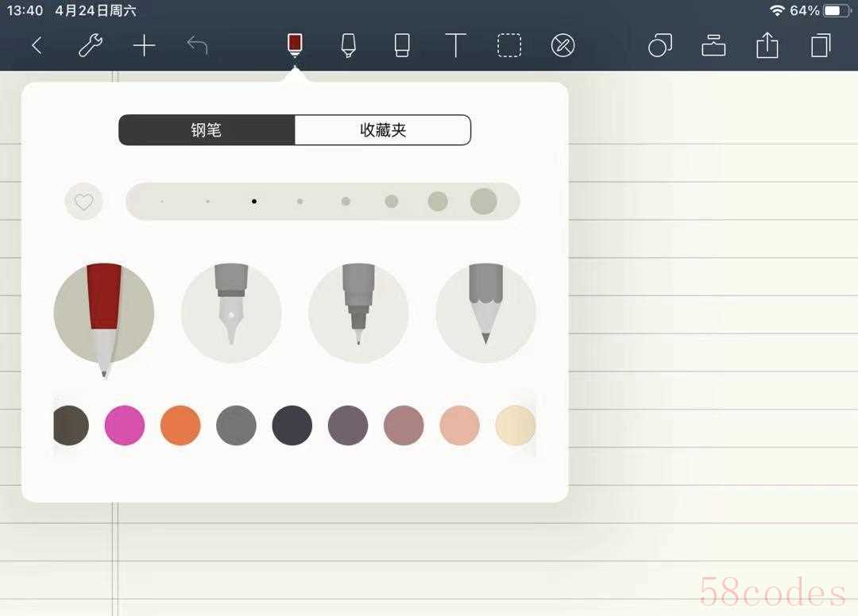858x616 pixels.
Task: Tap the undo arrow
Action: (x=197, y=45)
